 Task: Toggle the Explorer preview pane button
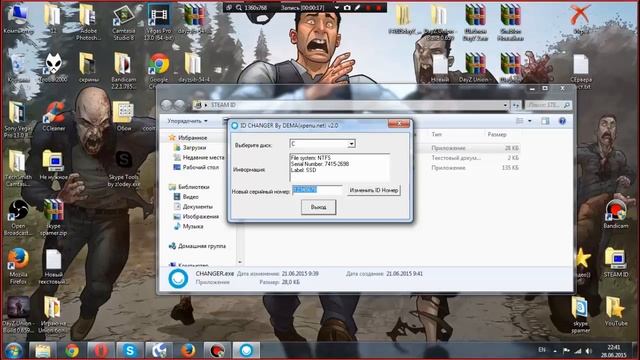click(545, 121)
